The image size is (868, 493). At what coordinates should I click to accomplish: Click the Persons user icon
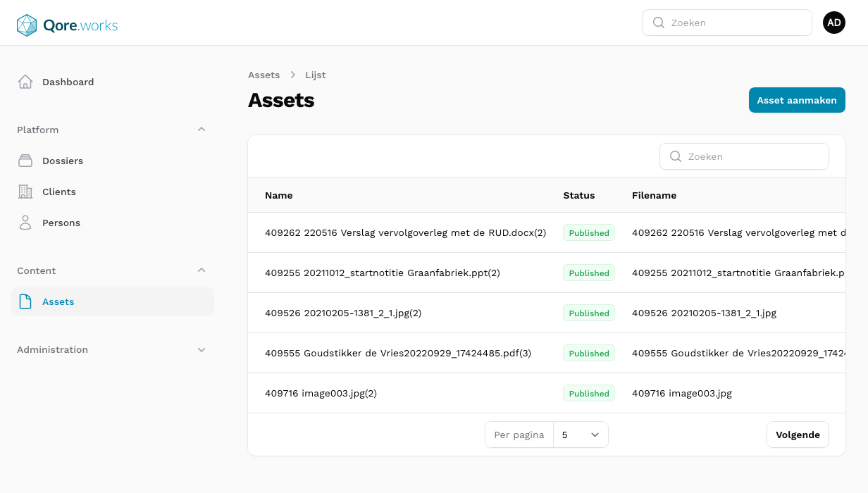[25, 223]
